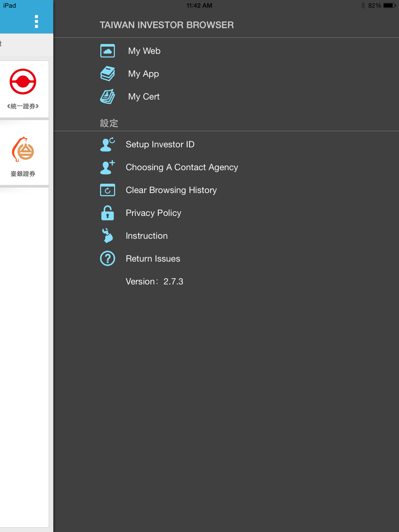Open the My App books icon
Image resolution: width=399 pixels, height=532 pixels.
pyautogui.click(x=107, y=74)
